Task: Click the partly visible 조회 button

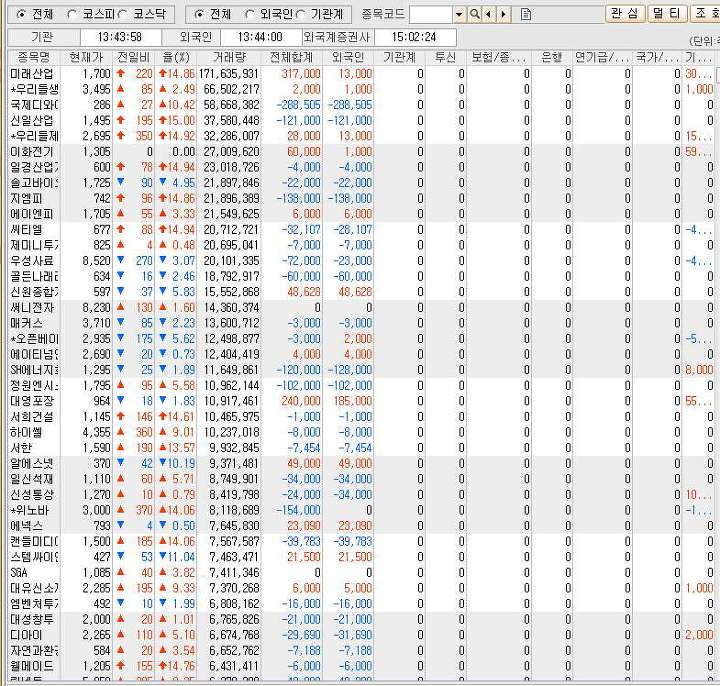Action: (705, 13)
